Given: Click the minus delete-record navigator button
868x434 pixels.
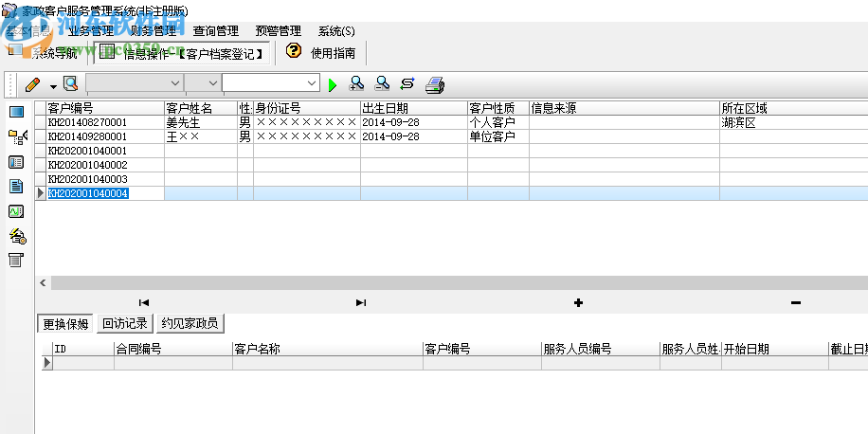Looking at the screenshot, I should point(796,302).
